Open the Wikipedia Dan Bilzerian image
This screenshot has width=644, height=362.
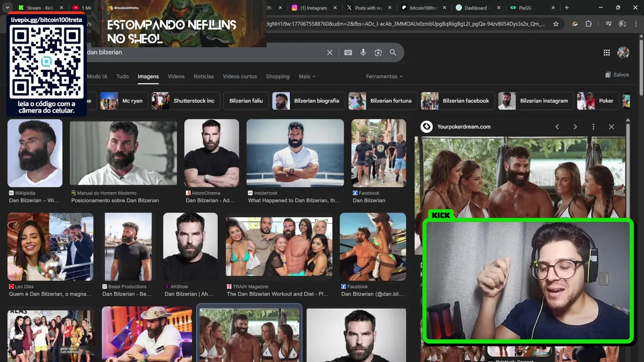(35, 153)
